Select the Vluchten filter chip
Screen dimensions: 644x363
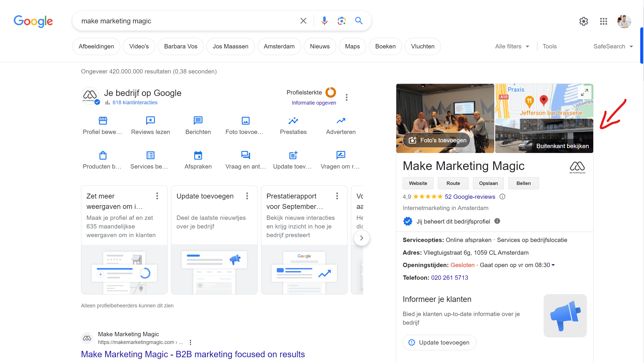423,46
